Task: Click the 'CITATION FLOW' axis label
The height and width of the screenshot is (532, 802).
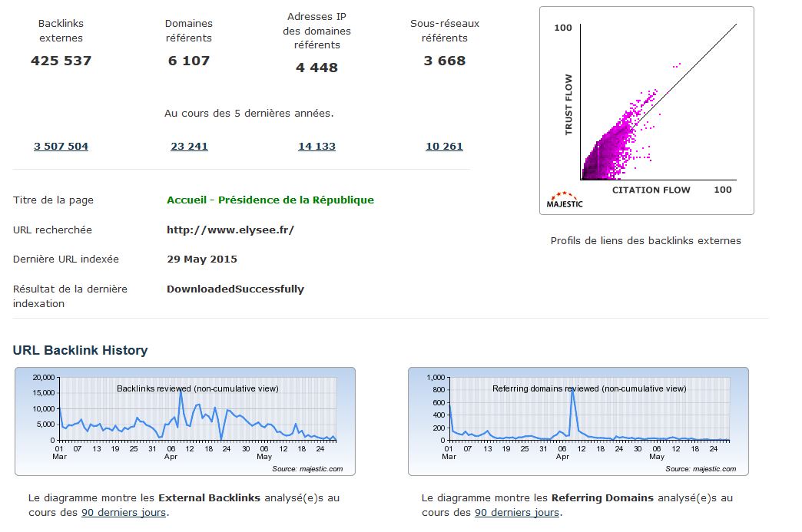Action: click(651, 190)
